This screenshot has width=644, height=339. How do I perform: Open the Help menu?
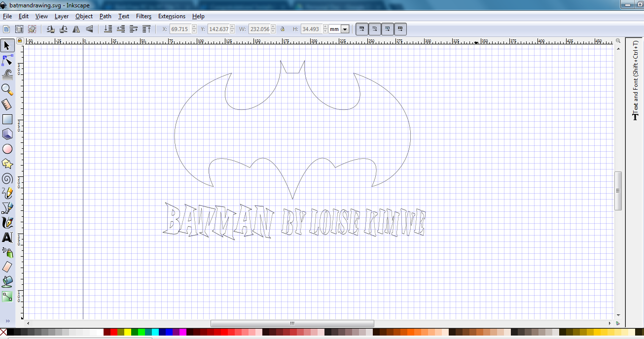coord(198,16)
